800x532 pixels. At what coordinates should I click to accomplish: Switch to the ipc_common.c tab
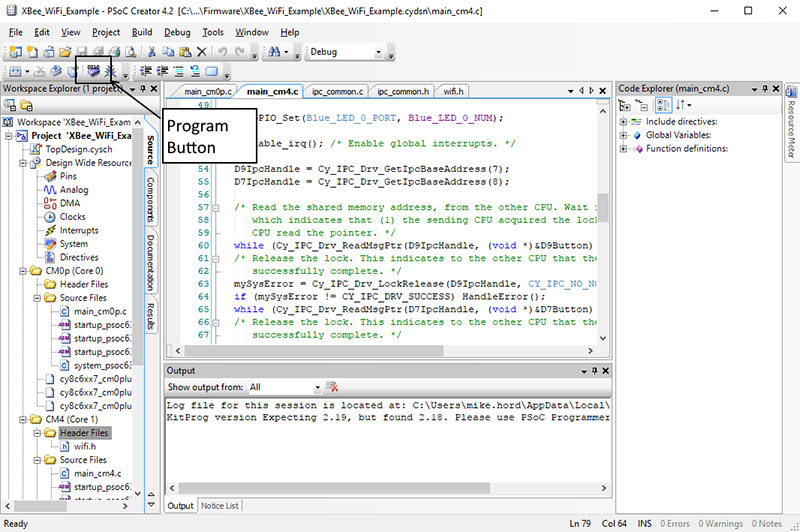tap(337, 92)
